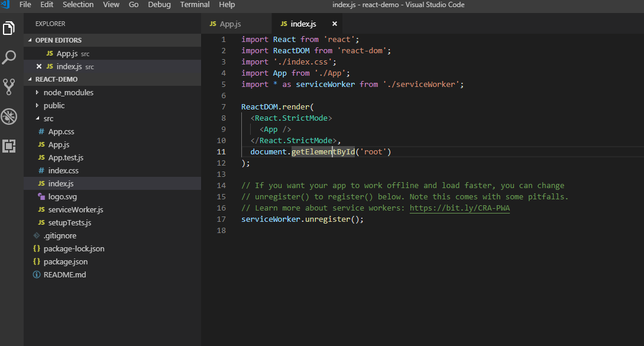Click JS icon of index.js tab
This screenshot has width=644, height=346.
[x=284, y=24]
